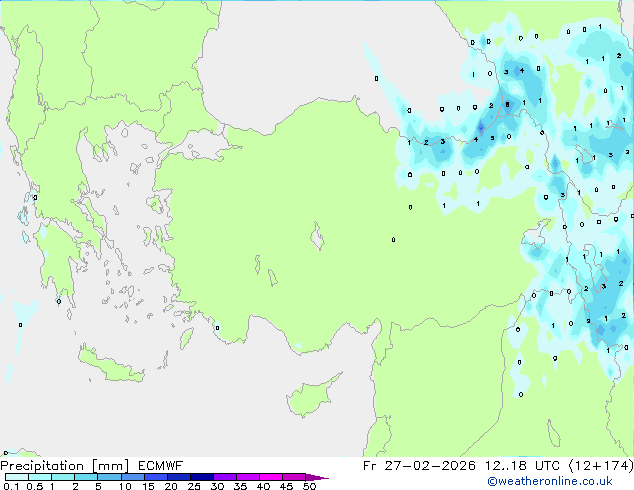Viewport: 634px width, 490px height.
Task: Click the 25–30 mm dark navy swatch
Action: 202,477
